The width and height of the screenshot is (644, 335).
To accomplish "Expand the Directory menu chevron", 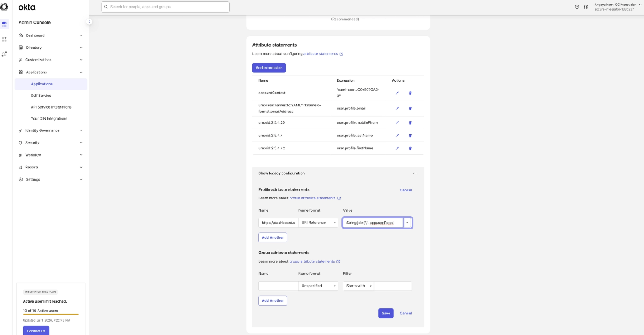I will click(x=81, y=48).
